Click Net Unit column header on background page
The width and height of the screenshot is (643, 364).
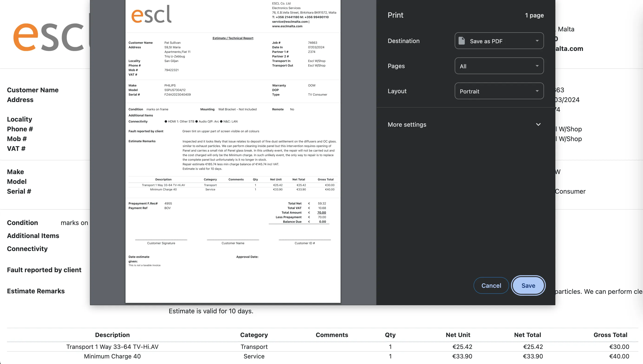pyautogui.click(x=458, y=335)
